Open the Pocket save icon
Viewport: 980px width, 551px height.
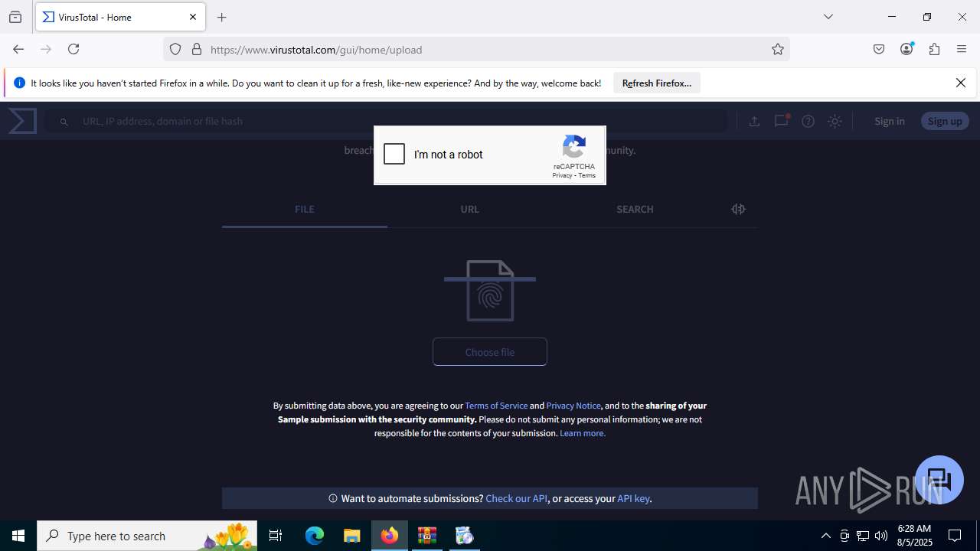pos(879,49)
